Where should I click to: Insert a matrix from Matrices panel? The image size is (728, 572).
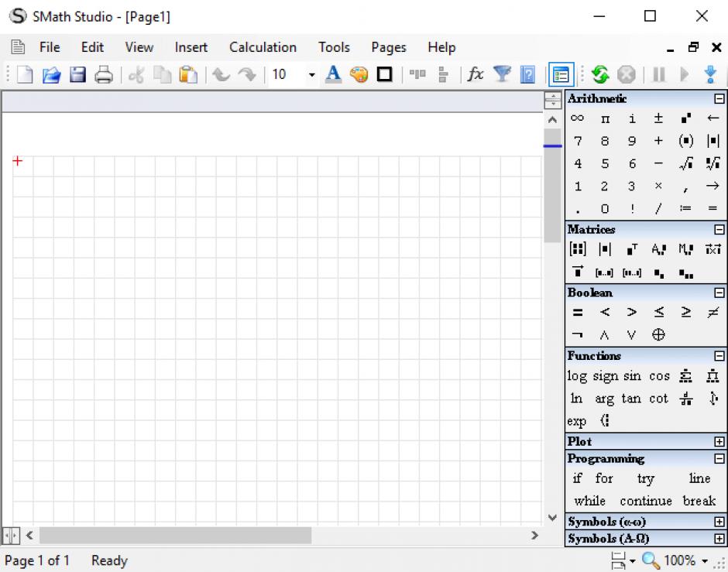tap(578, 249)
